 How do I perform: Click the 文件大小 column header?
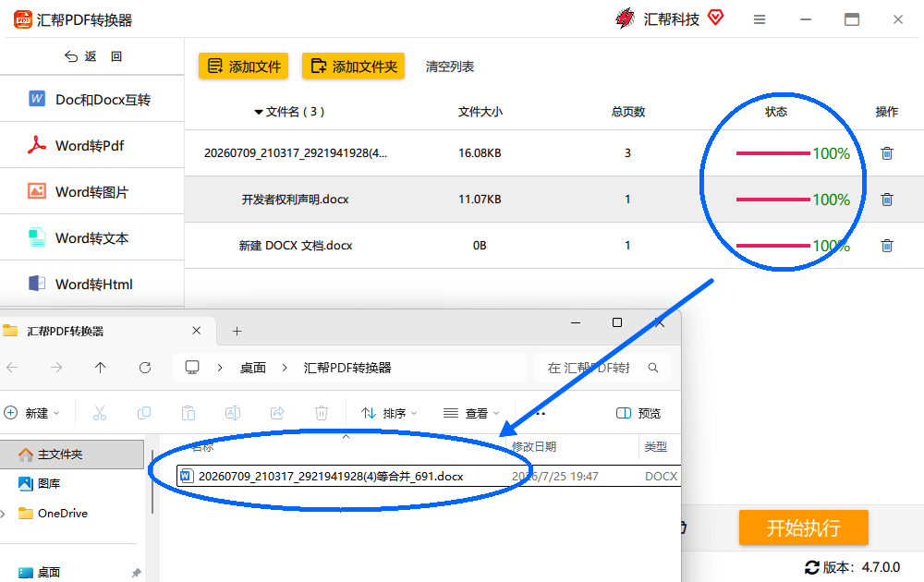480,112
